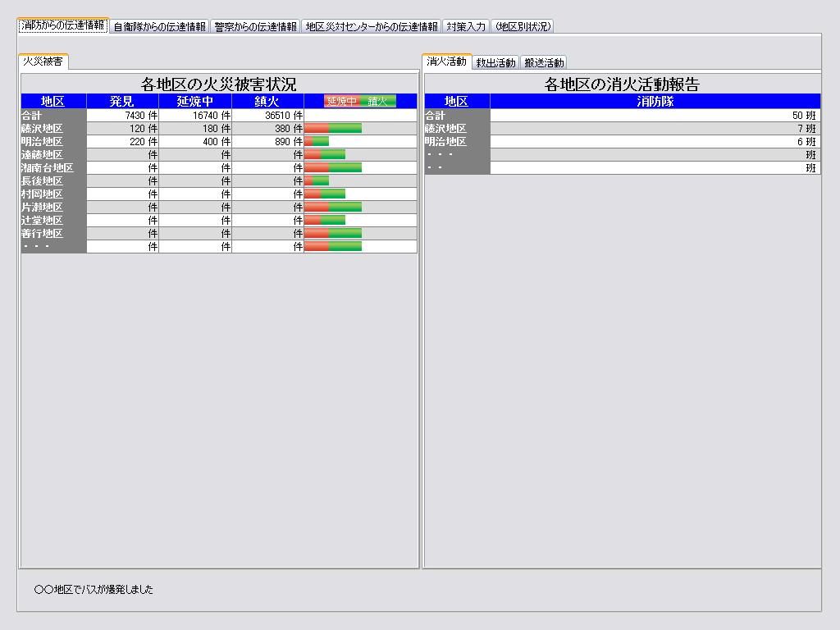Viewport: 840px width, 630px height.
Task: Click the 長後地区 fire status bar
Action: pos(317,181)
